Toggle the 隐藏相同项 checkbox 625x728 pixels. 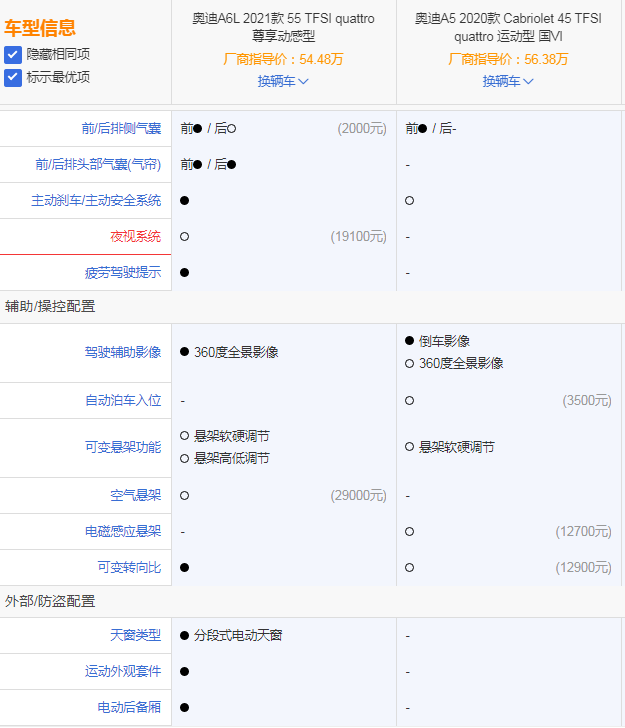coord(13,54)
